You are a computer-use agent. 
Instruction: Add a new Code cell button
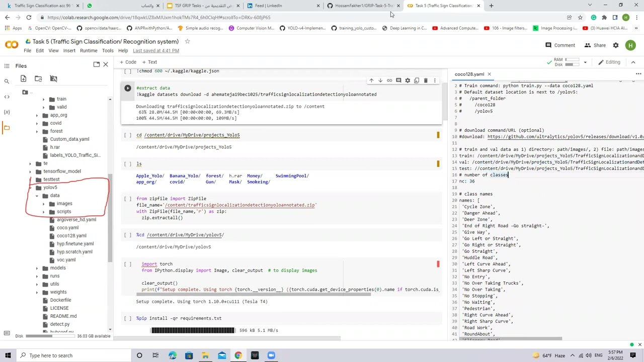(x=128, y=62)
